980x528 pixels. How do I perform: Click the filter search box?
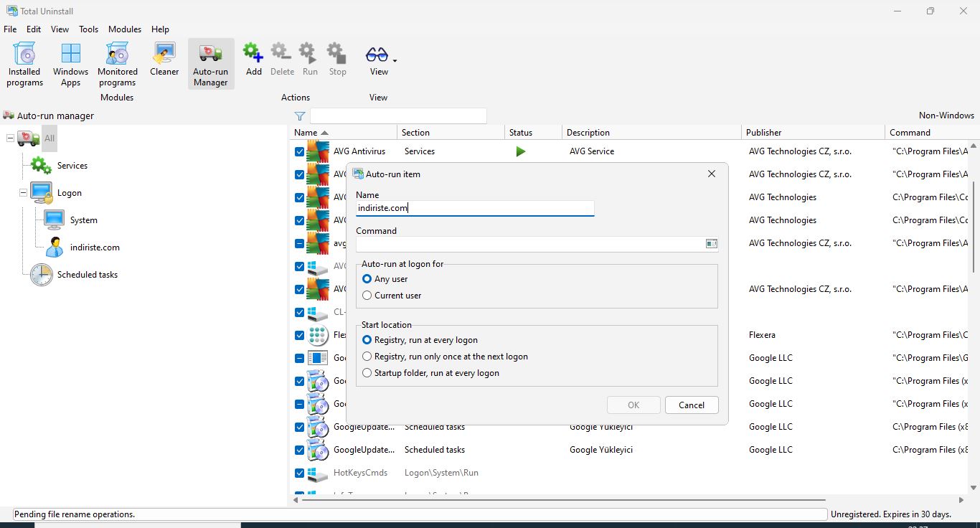[398, 115]
